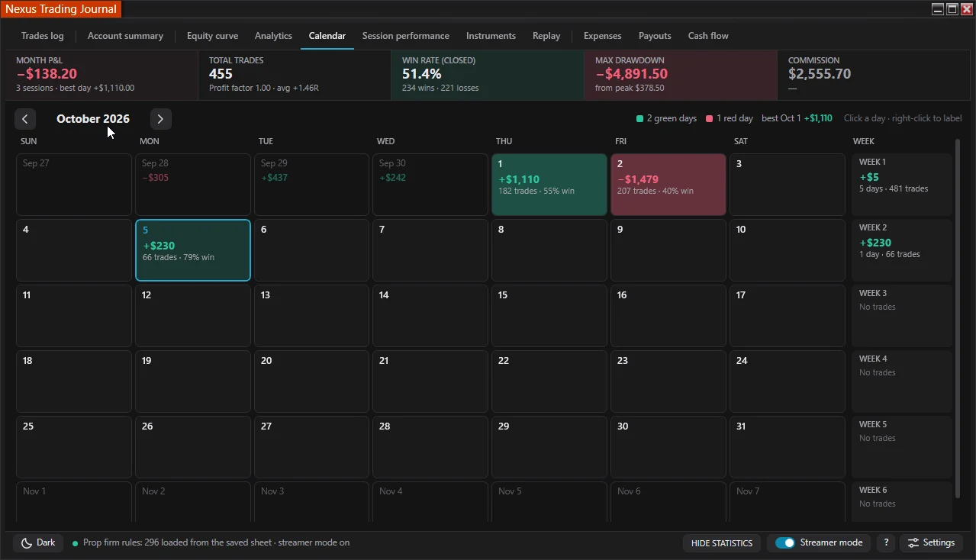Screen dimensions: 976x560
Task: Click the prop firm rules status text
Action: 216,543
